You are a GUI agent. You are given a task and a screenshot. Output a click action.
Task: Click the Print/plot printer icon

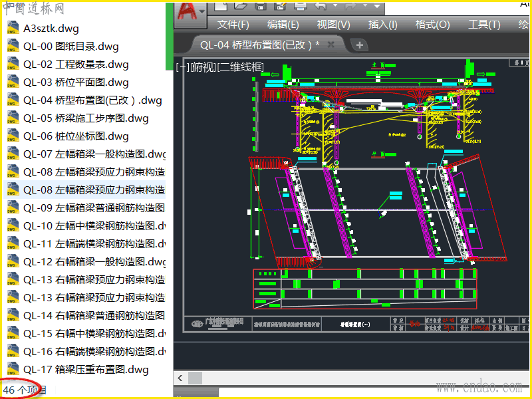tap(301, 6)
